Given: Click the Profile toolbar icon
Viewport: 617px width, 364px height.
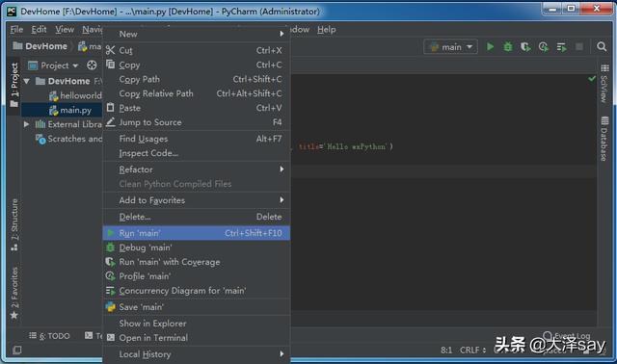Looking at the screenshot, I should point(544,47).
